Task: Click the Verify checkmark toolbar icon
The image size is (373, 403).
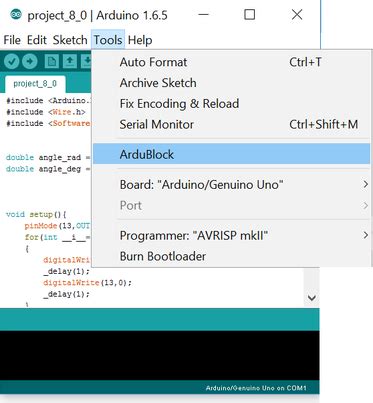Action: [12, 61]
